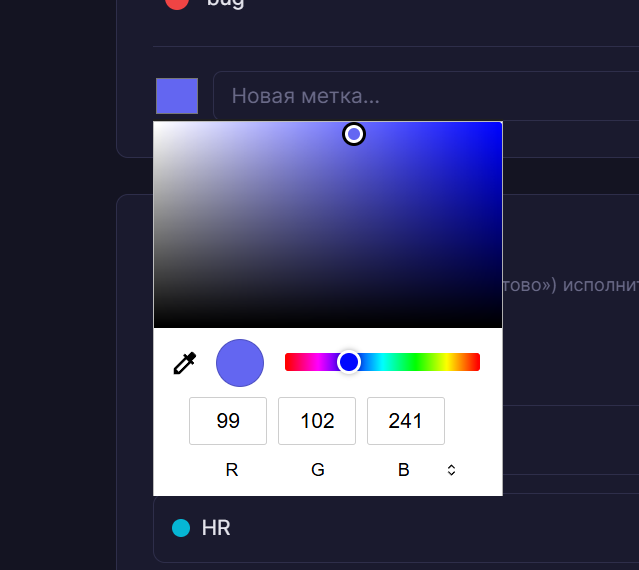The image size is (639, 570).
Task: Click the cyan dot beside HR label
Action: pyautogui.click(x=181, y=527)
